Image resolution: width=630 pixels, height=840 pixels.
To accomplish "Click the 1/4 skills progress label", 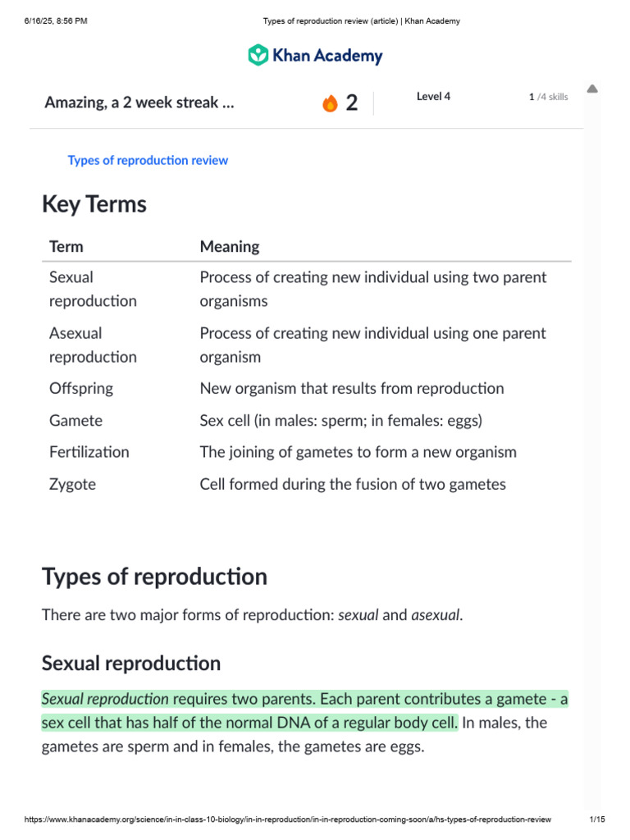I will click(548, 97).
